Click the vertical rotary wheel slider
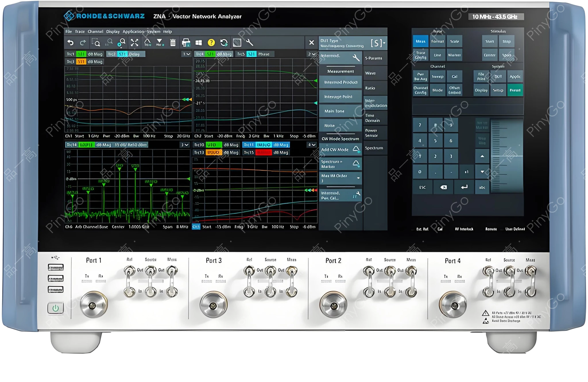 (506, 157)
